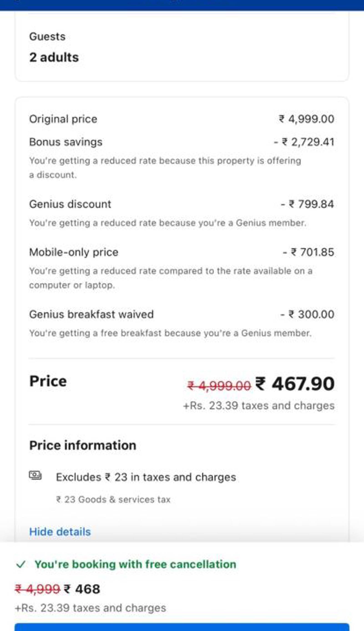Select the Original price row
364x631 pixels.
(x=182, y=119)
